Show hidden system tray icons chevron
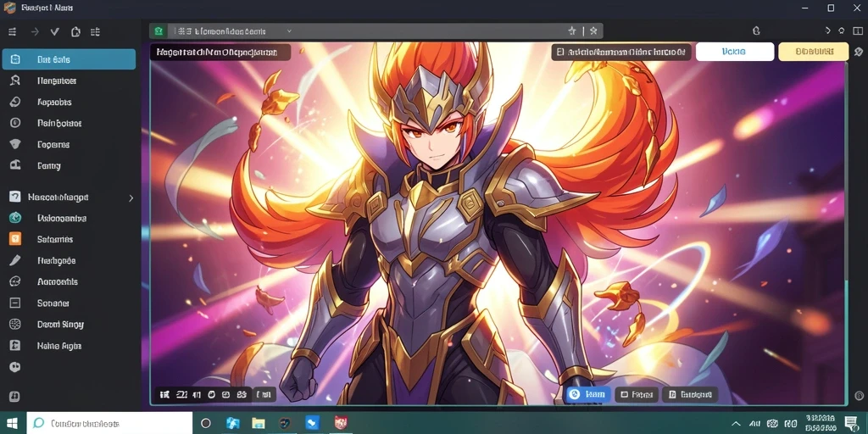 pyautogui.click(x=736, y=424)
